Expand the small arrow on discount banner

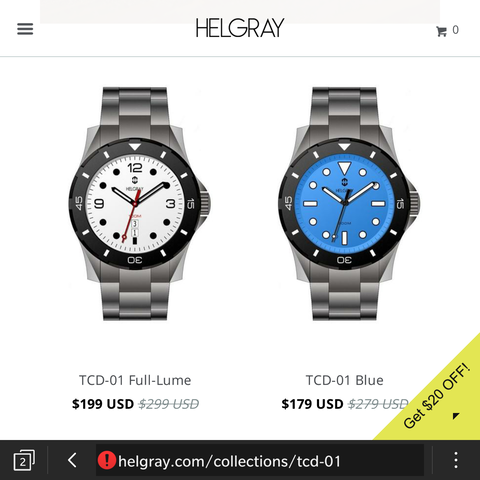(x=456, y=416)
